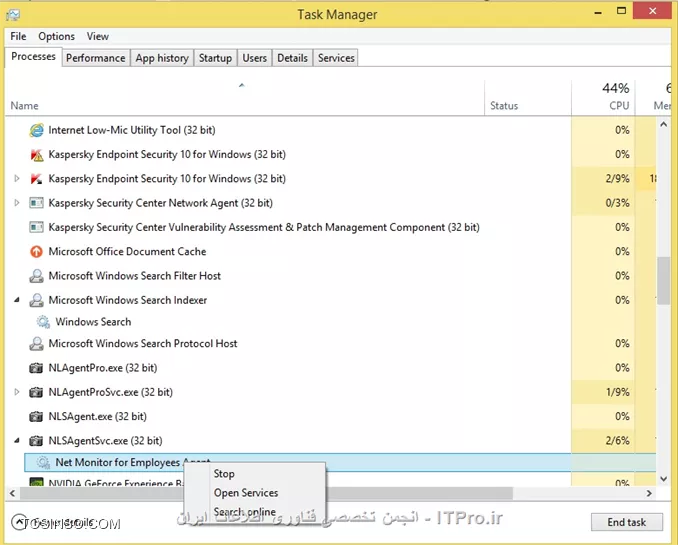This screenshot has width=678, height=545.
Task: Select the Microsoft Office Document Cache row
Action: pos(331,251)
